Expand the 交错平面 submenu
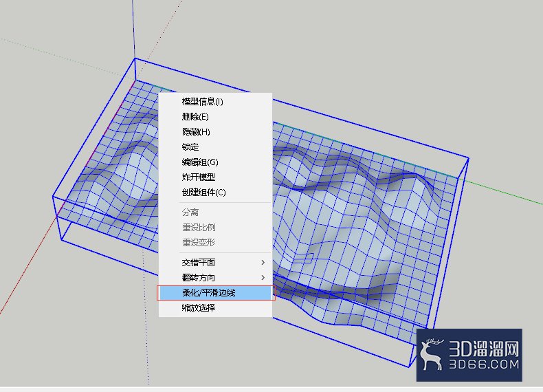Image resolution: width=543 pixels, height=392 pixels. 215,263
